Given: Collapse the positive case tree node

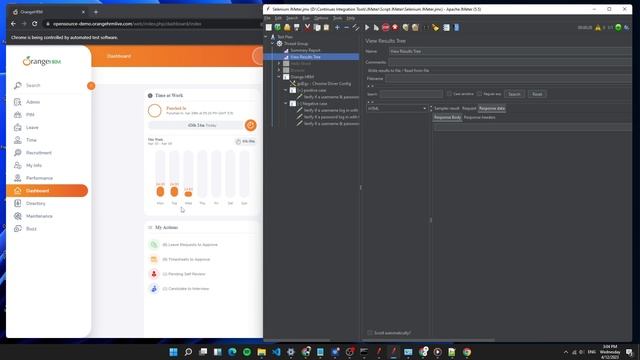Looking at the screenshot, I should (286, 90).
